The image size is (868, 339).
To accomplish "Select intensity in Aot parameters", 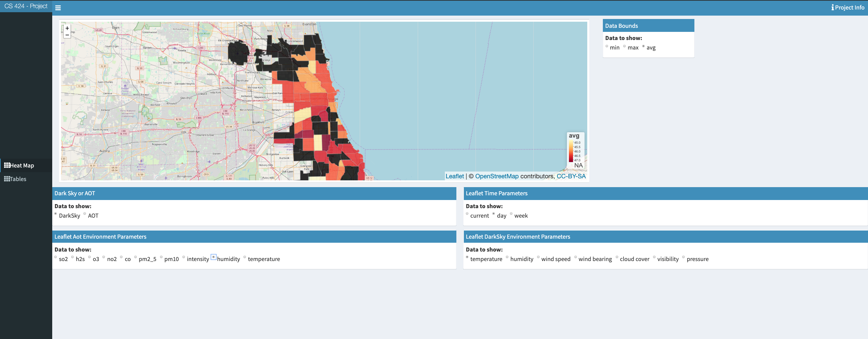I will point(184,257).
